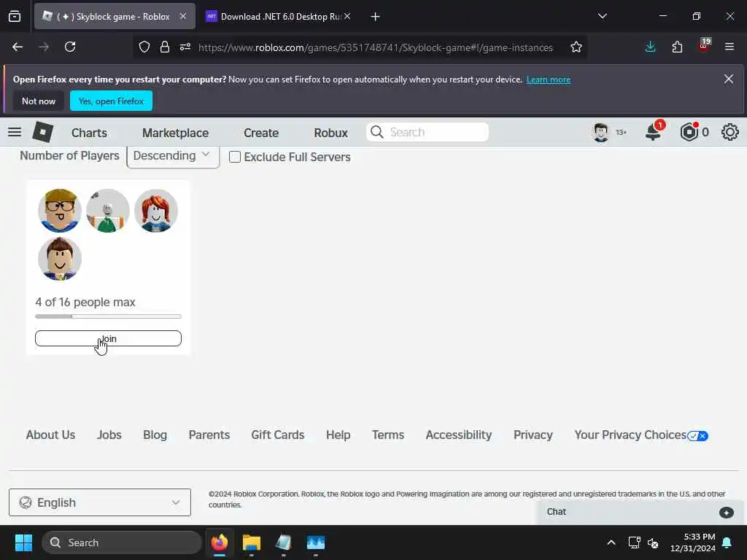Viewport: 747px width, 560px height.
Task: Open File Explorer from taskbar
Action: (x=252, y=542)
